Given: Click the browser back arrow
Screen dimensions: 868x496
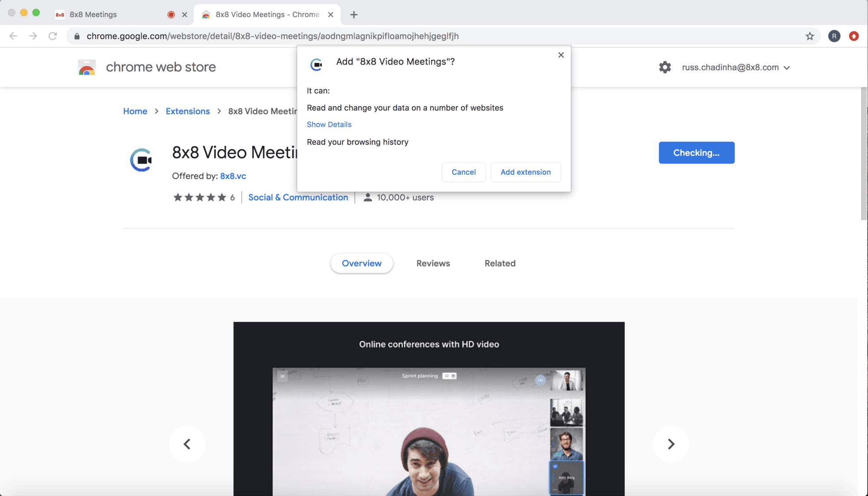Looking at the screenshot, I should pyautogui.click(x=13, y=36).
